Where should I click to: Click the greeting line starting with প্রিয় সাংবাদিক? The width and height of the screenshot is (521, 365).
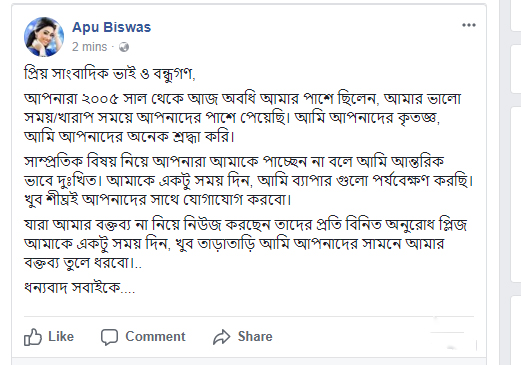110,74
